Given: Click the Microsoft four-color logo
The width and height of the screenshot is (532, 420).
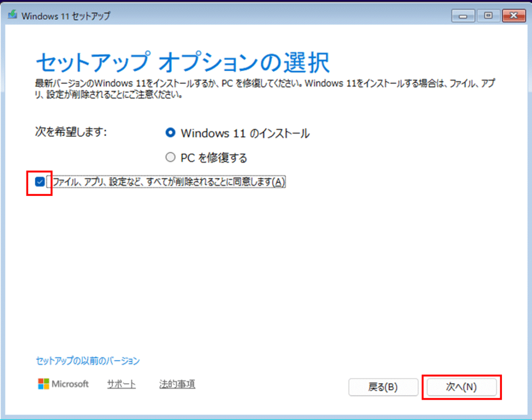Looking at the screenshot, I should pyautogui.click(x=44, y=384).
